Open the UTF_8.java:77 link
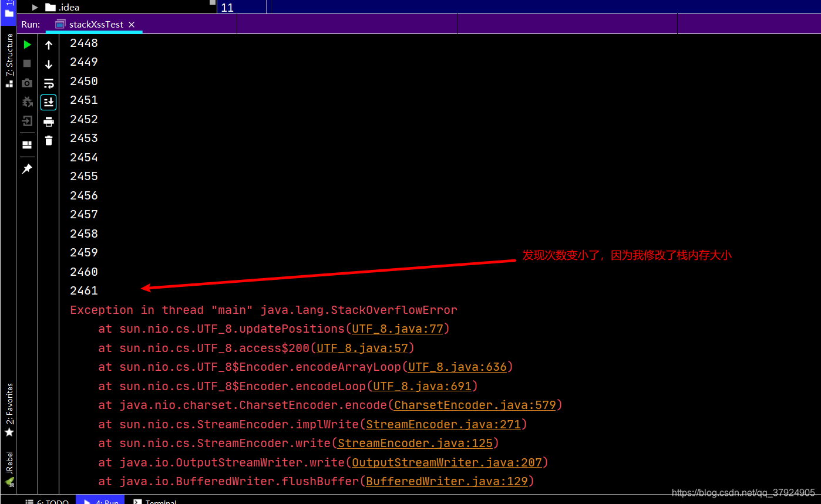Screen dimensions: 821x504 pyautogui.click(x=398, y=329)
